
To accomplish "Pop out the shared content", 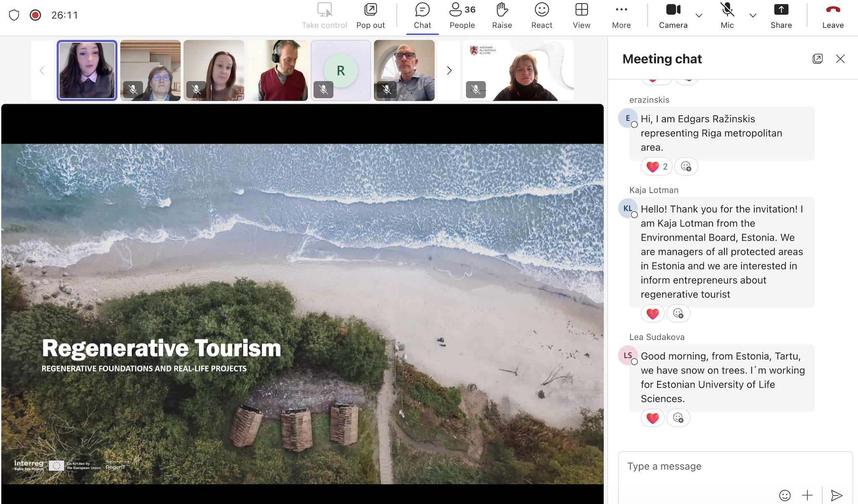I will 370,16.
